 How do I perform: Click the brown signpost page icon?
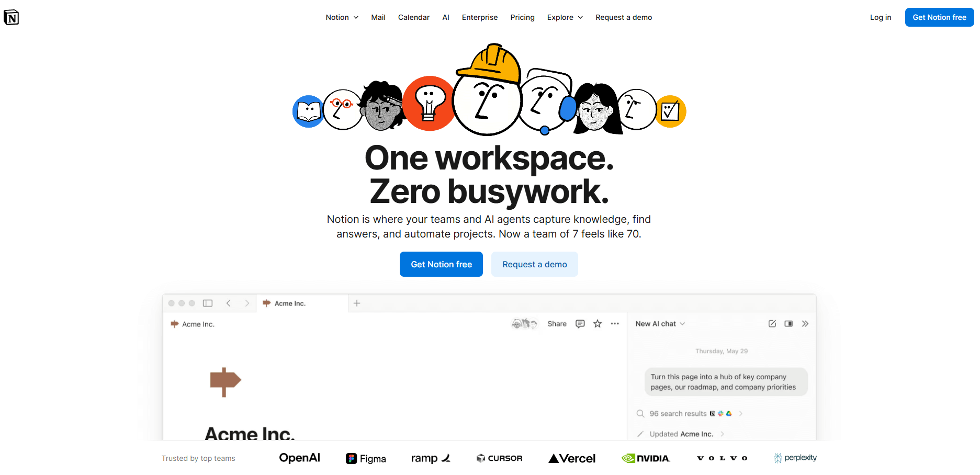coord(225,381)
